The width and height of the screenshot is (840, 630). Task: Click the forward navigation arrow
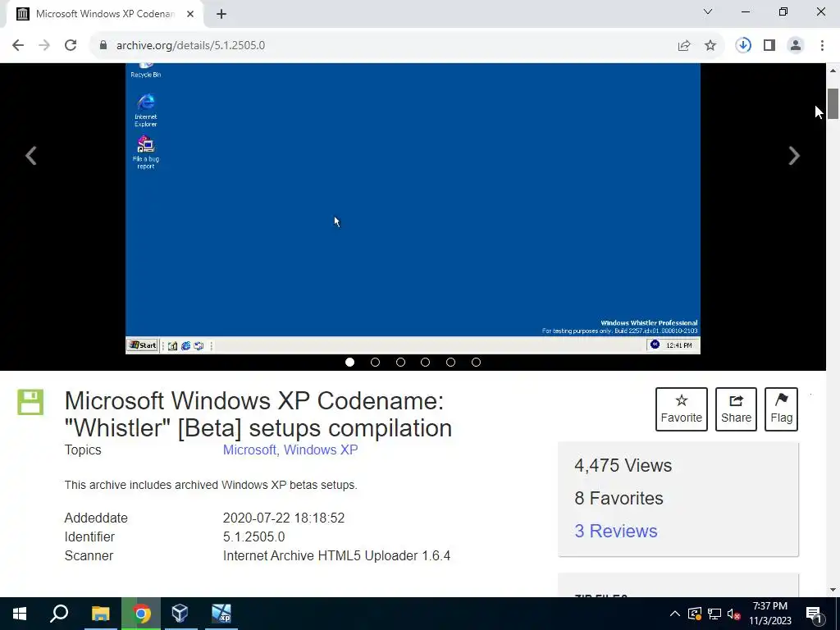(44, 46)
